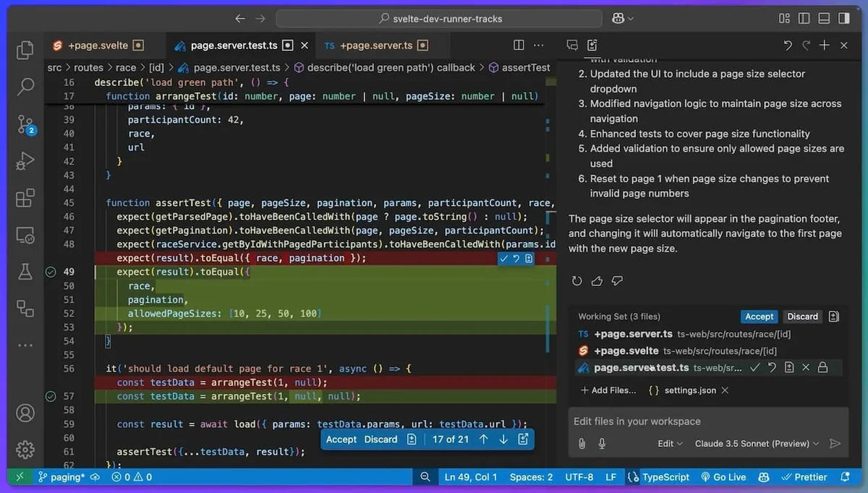Open Source Control view with badge
The image size is (868, 493).
[25, 124]
